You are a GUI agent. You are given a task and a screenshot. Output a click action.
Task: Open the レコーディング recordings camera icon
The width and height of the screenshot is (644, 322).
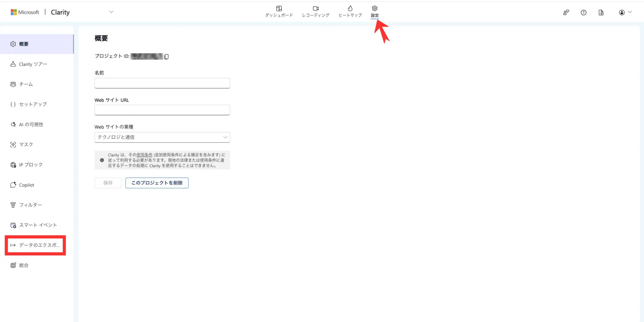coord(316,8)
